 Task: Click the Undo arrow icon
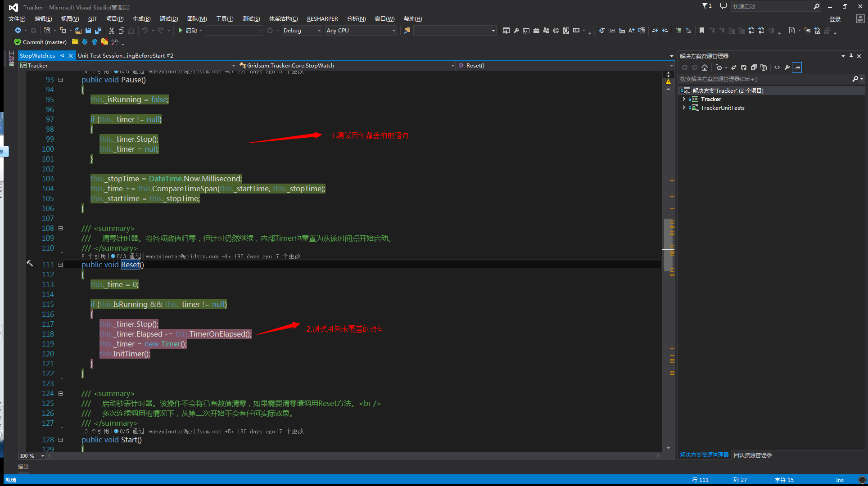click(145, 31)
